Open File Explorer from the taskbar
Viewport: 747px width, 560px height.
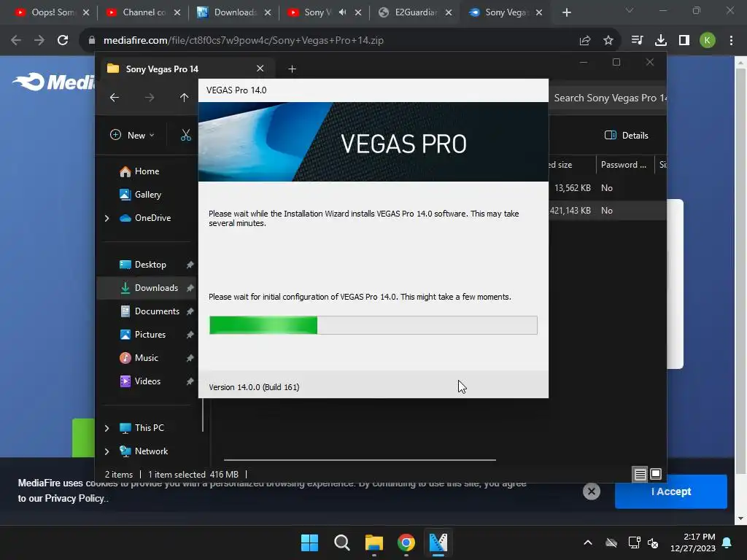coord(374,542)
